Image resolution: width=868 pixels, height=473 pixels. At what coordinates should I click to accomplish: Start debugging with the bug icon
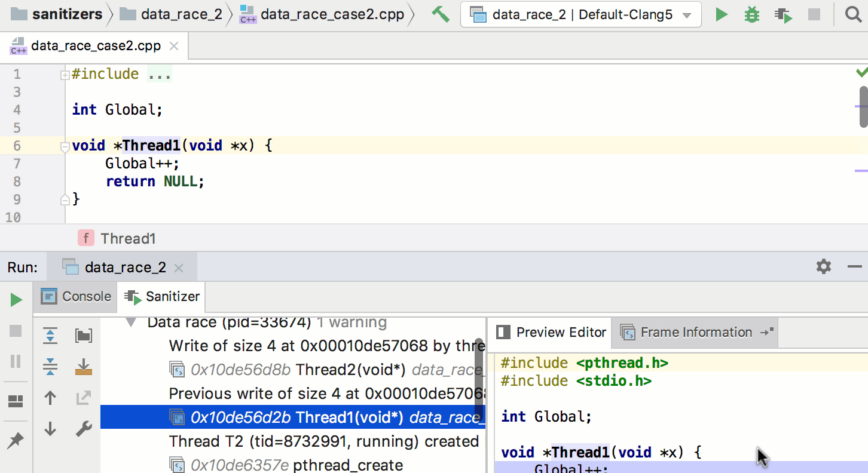click(x=752, y=15)
